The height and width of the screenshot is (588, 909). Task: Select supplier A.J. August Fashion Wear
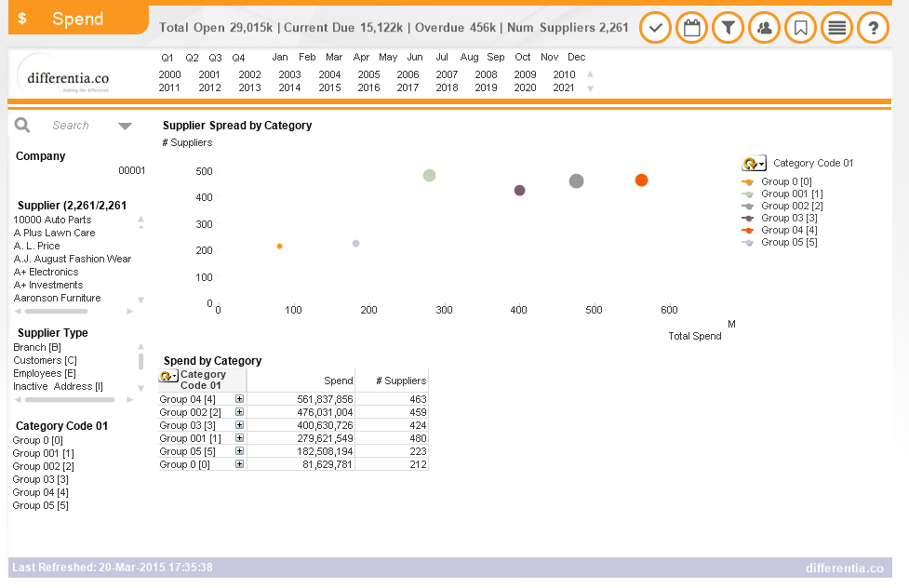point(73,259)
